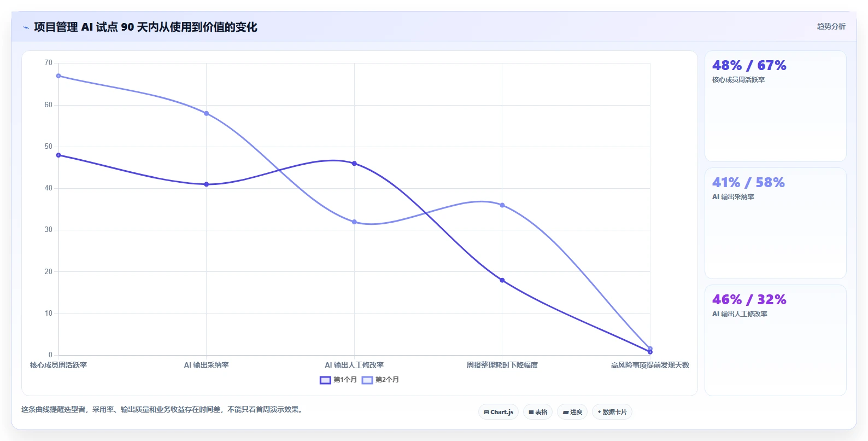The image size is (868, 441).
Task: Click the trend icon beside the title
Action: coord(26,27)
